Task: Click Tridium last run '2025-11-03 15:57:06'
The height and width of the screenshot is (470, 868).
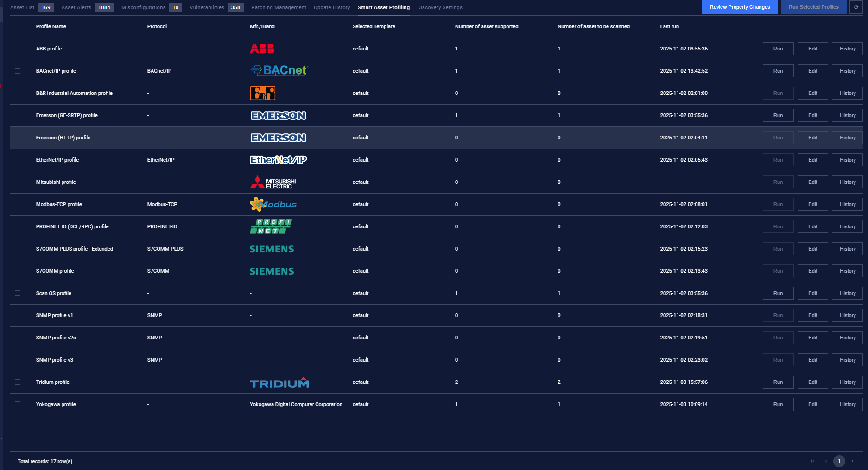Action: [684, 382]
